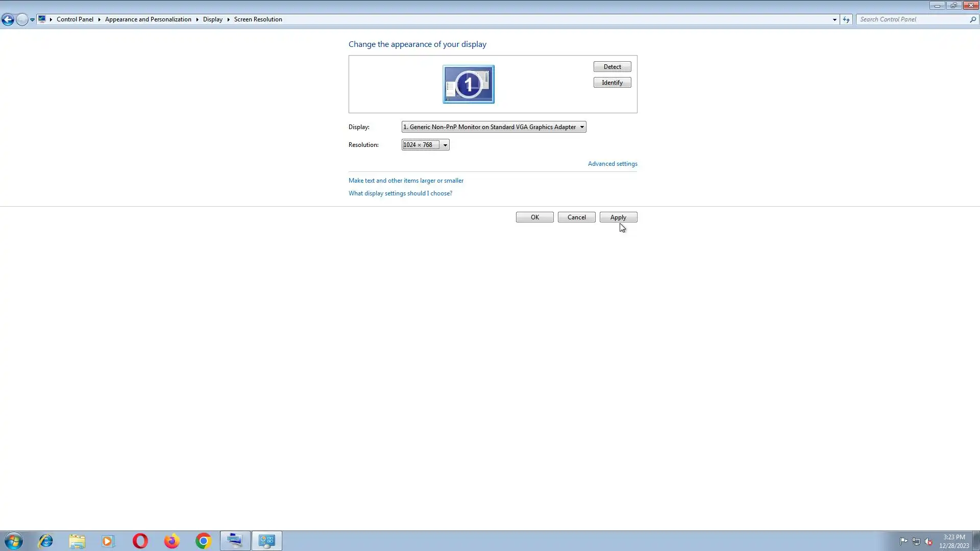
Task: Open Windows Explorer folder icon on taskbar
Action: tap(77, 541)
